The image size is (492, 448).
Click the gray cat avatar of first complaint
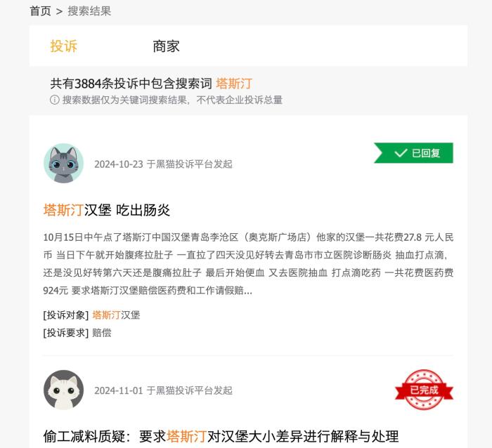point(64,164)
